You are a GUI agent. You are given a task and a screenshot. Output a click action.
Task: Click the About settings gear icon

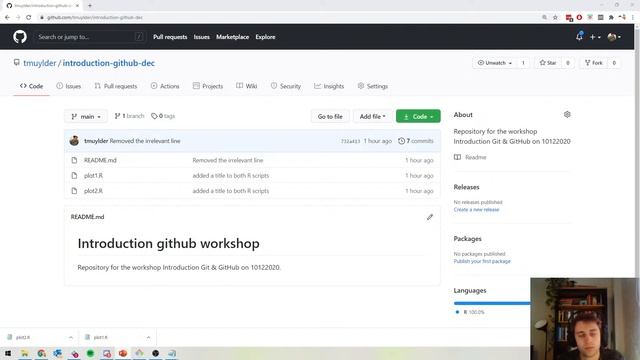[567, 114]
